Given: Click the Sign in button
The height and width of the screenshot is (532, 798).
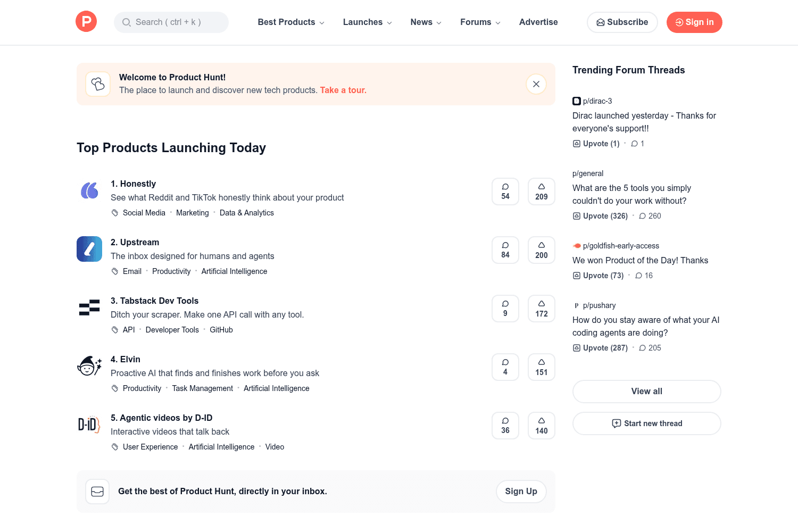Looking at the screenshot, I should (694, 22).
